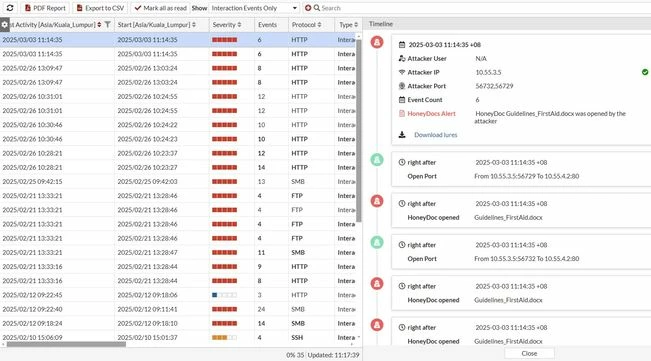This screenshot has height=361, width=651.
Task: Open table settings gear icon
Action: tap(5, 25)
